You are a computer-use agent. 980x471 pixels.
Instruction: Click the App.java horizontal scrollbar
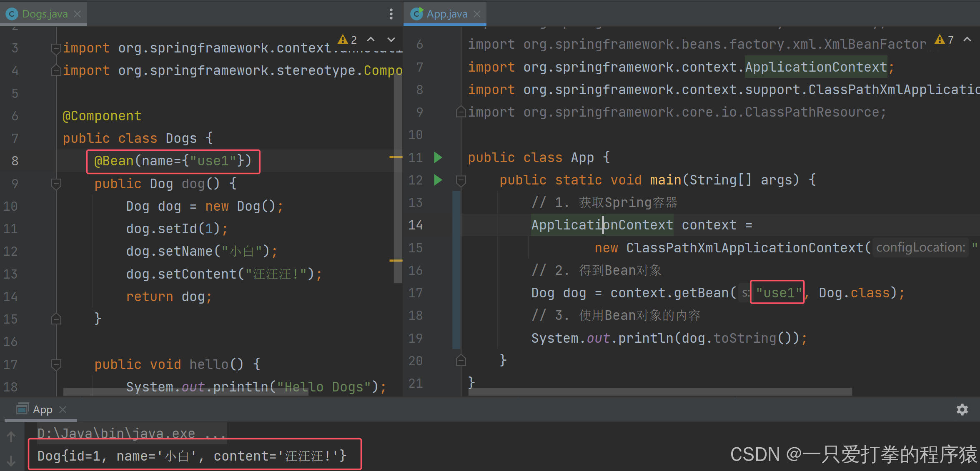click(x=660, y=391)
